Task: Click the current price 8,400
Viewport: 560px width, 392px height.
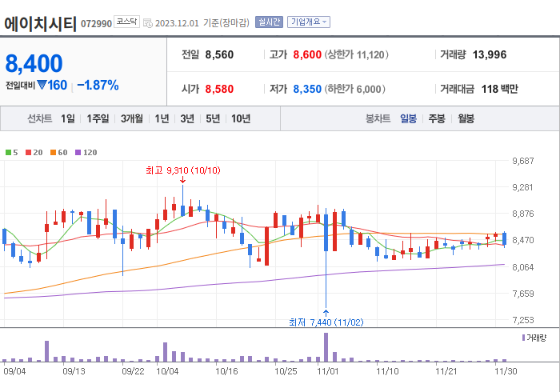Action: pyautogui.click(x=34, y=63)
